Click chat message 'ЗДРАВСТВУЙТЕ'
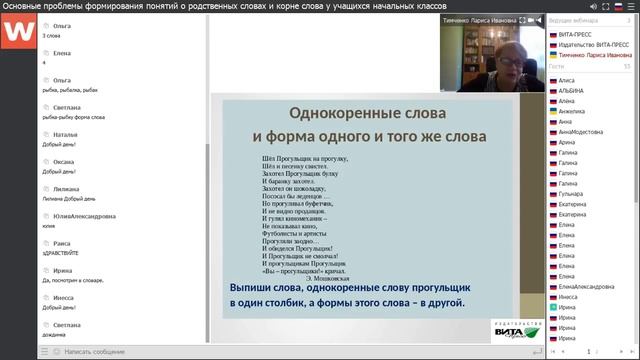The width and height of the screenshot is (640, 360). [60, 253]
